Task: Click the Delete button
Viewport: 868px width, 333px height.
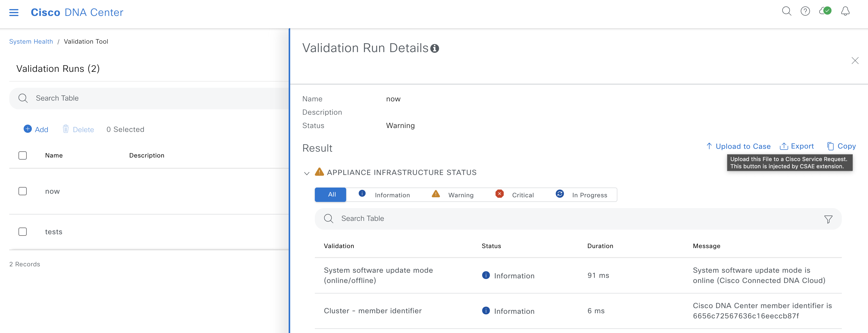Action: (x=78, y=129)
